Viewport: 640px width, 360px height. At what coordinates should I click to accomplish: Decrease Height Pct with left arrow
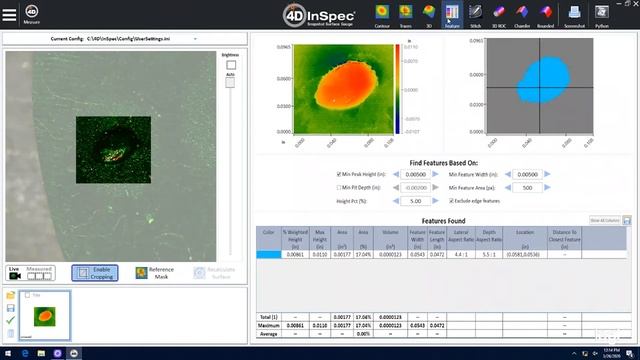396,201
